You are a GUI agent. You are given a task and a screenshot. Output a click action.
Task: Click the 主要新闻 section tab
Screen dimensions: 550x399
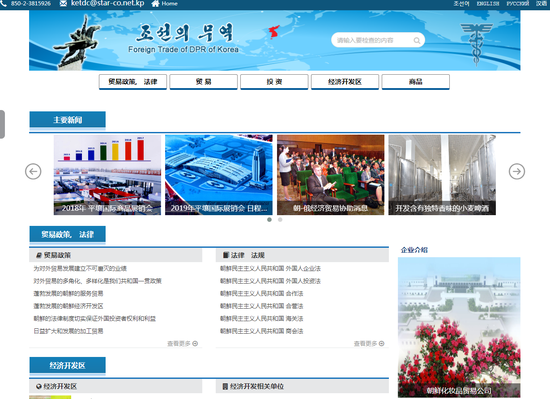click(67, 120)
